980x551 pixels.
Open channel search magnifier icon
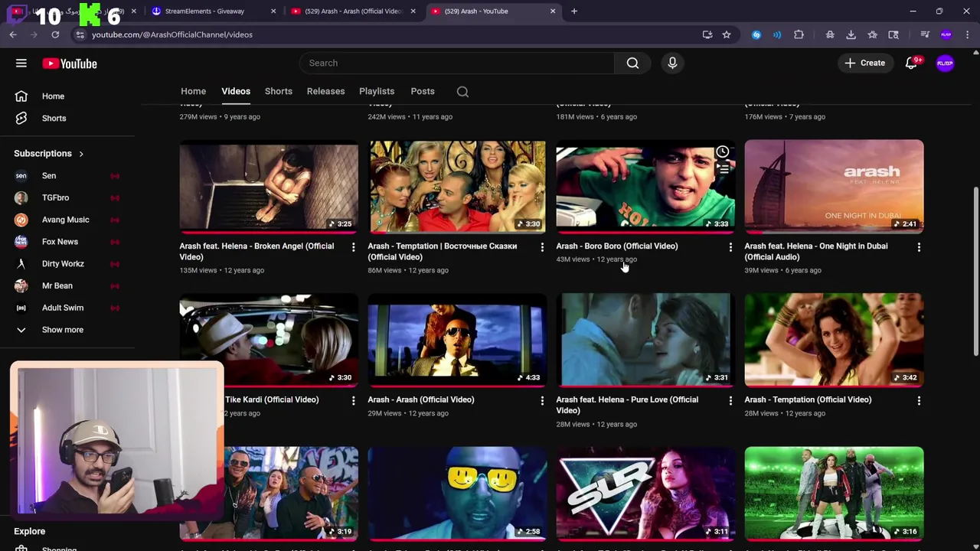click(462, 92)
